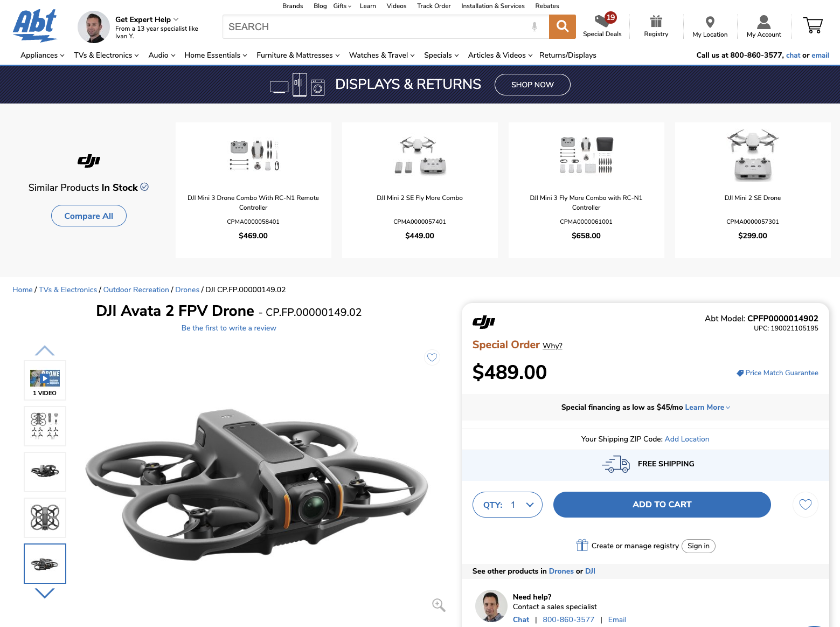840x627 pixels.
Task: Open DJI Mini 2 SE Fly More Combo card
Action: pyautogui.click(x=420, y=190)
